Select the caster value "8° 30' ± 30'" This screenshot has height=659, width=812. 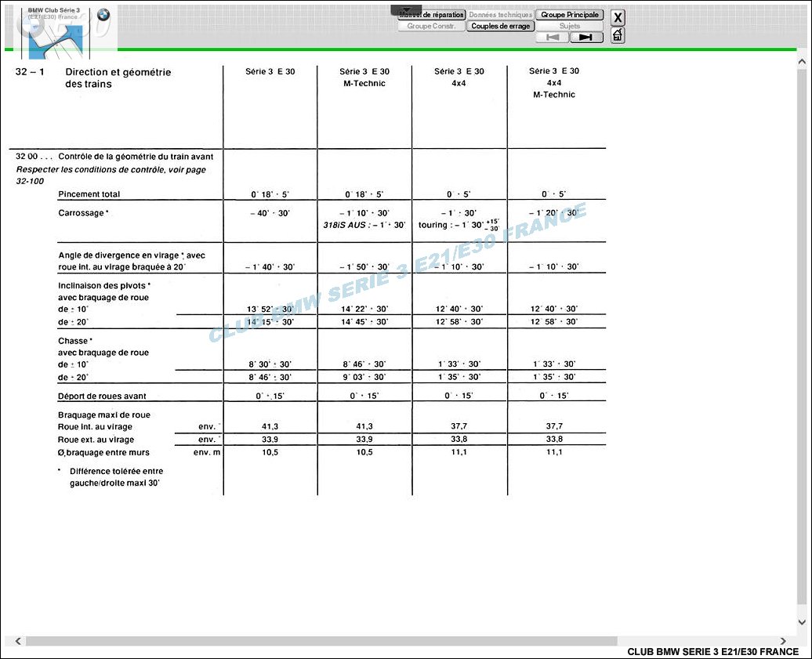270,364
